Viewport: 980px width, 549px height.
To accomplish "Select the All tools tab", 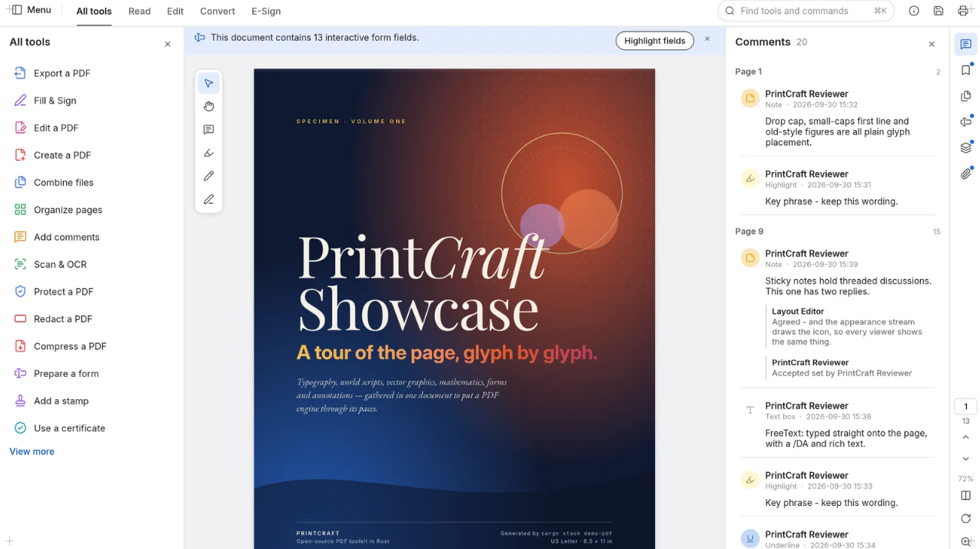I will tap(94, 11).
